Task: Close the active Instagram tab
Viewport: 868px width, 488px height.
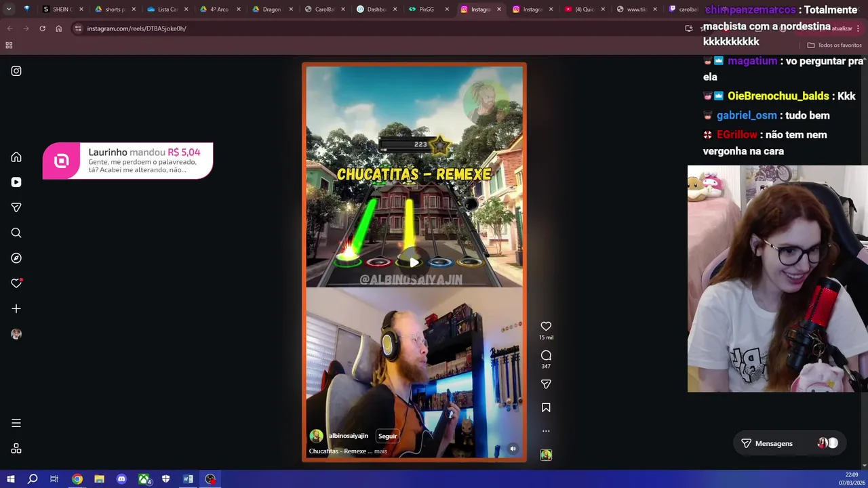Action: [x=499, y=9]
